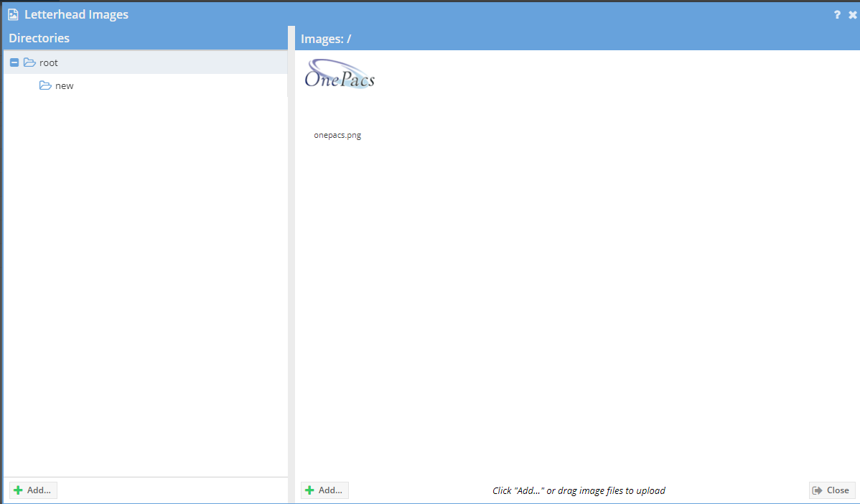The image size is (860, 504).
Task: Click the drag image files hint text
Action: point(579,490)
